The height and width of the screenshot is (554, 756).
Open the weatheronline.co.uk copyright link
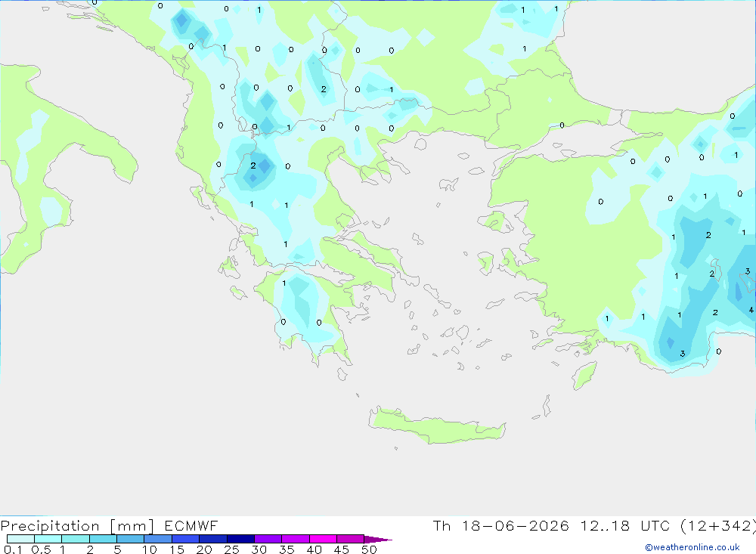pyautogui.click(x=692, y=547)
